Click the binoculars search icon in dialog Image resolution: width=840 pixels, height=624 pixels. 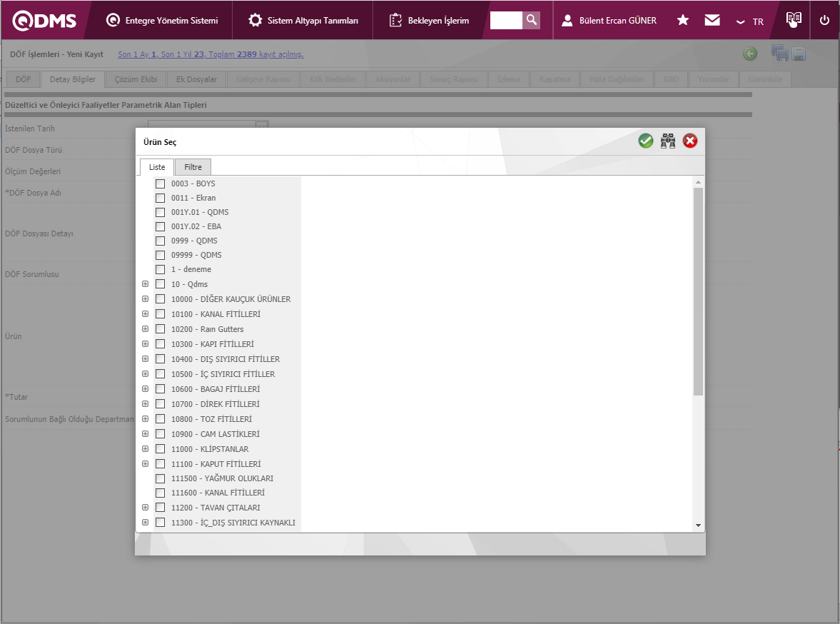point(668,141)
